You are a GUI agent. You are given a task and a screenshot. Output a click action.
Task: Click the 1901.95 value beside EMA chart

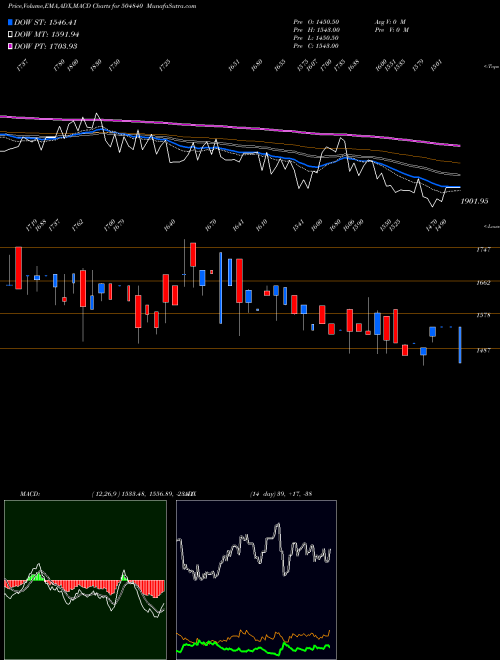click(474, 201)
